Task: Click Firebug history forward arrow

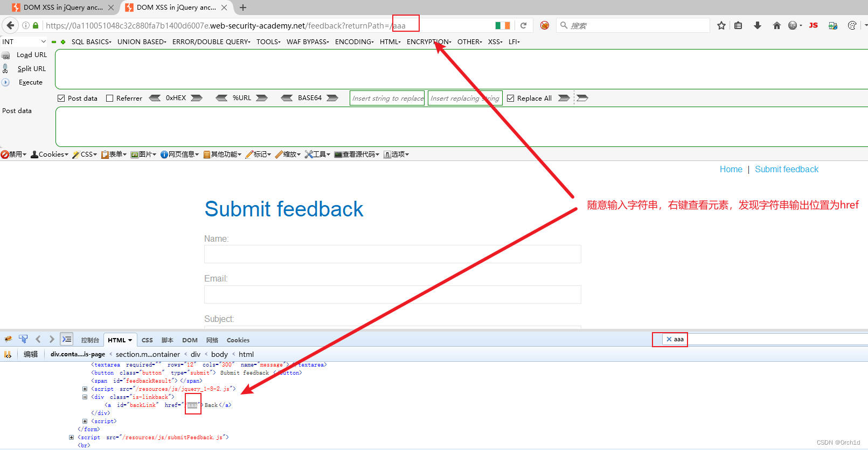Action: (52, 339)
